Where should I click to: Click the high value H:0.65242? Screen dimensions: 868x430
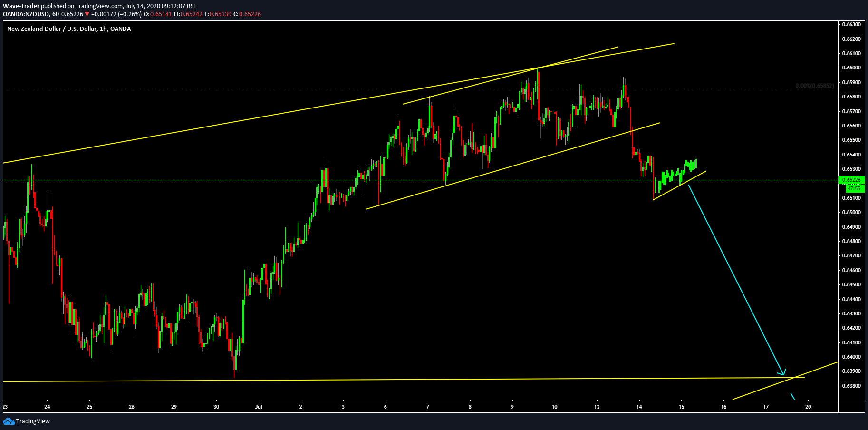tap(188, 14)
